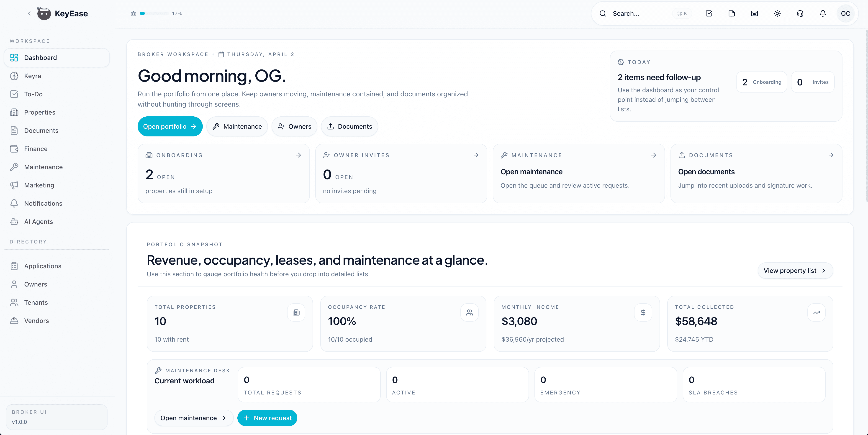The image size is (868, 435).
Task: Collapse the sidebar with back chevron
Action: pyautogui.click(x=29, y=13)
